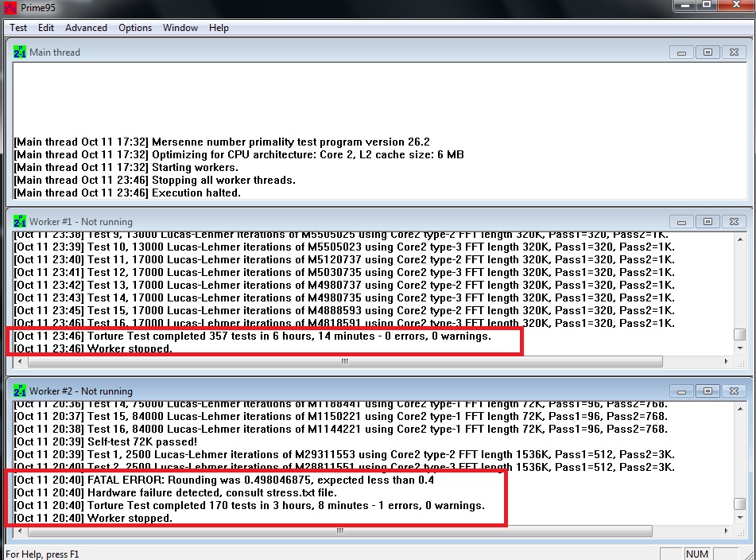Click the Main thread window icon
The width and height of the screenshot is (756, 560).
(x=20, y=52)
